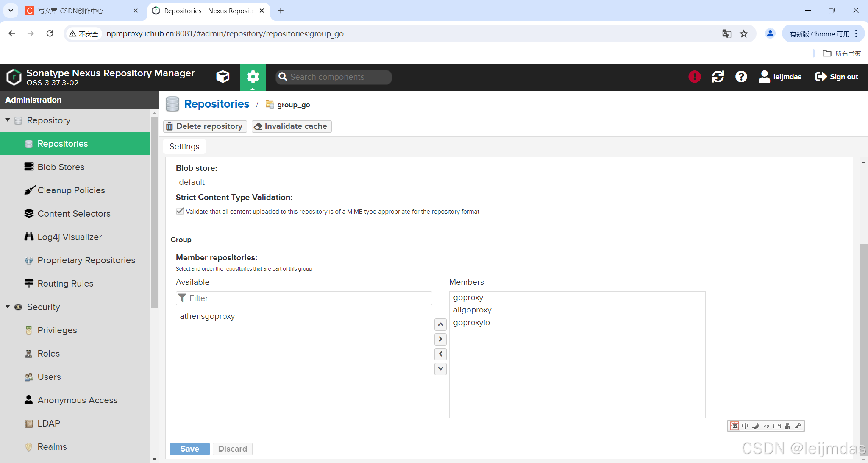868x463 pixels.
Task: Open the Browse cube icon
Action: pyautogui.click(x=223, y=77)
